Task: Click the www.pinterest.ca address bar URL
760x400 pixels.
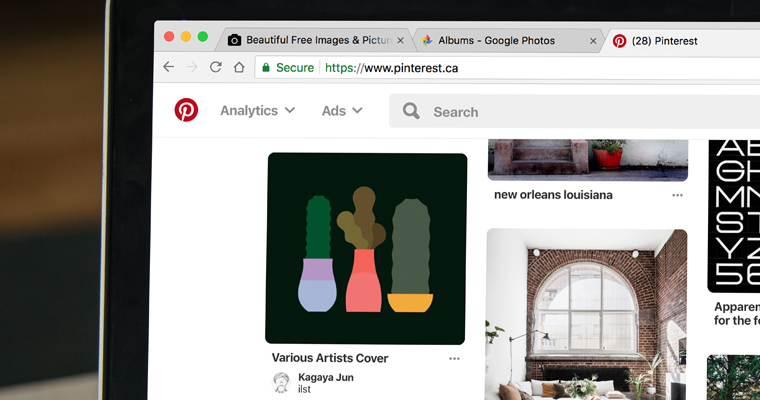Action: click(x=391, y=68)
